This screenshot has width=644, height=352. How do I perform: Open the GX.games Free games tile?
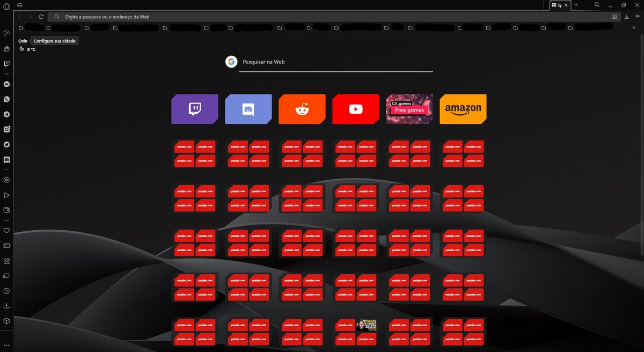coord(409,109)
